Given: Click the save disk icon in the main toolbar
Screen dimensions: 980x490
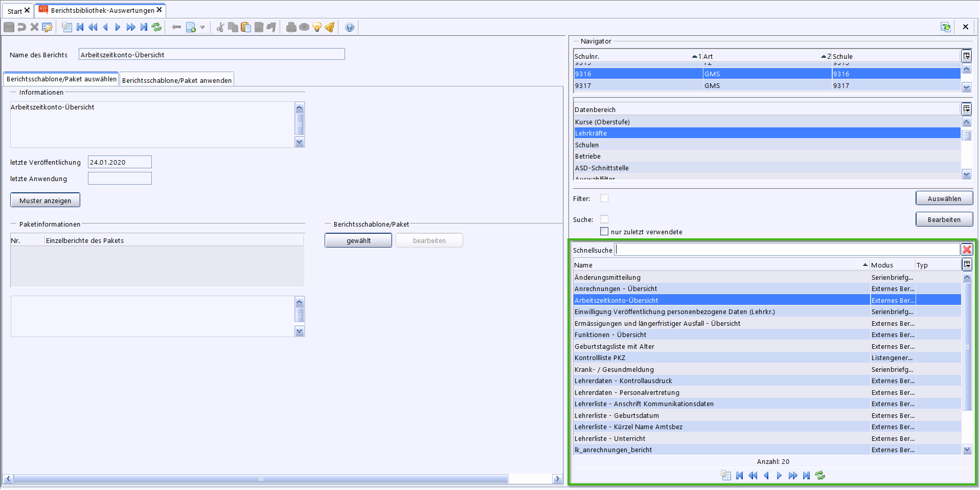Looking at the screenshot, I should coord(9,27).
